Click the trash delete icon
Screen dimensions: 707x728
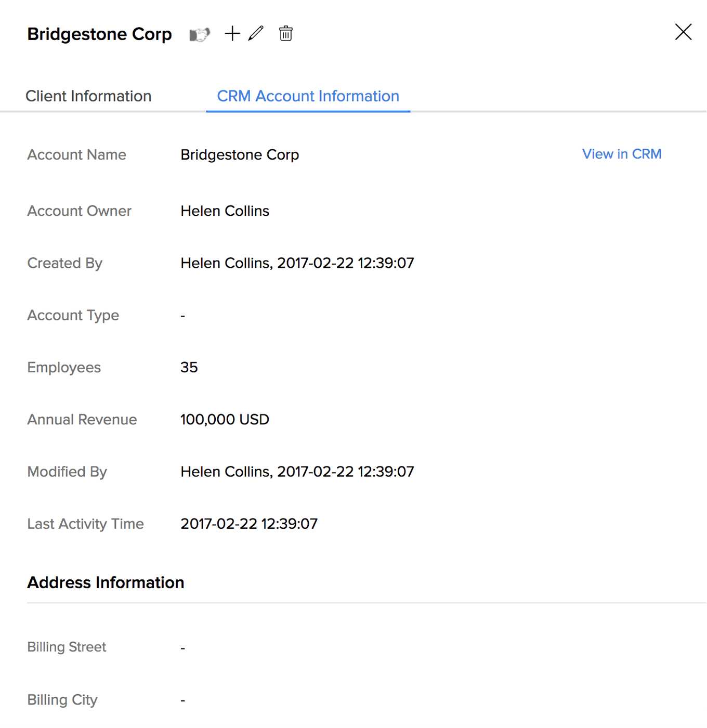[285, 34]
